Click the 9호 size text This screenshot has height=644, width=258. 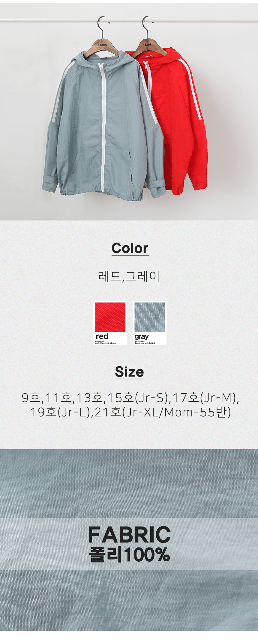(x=31, y=397)
